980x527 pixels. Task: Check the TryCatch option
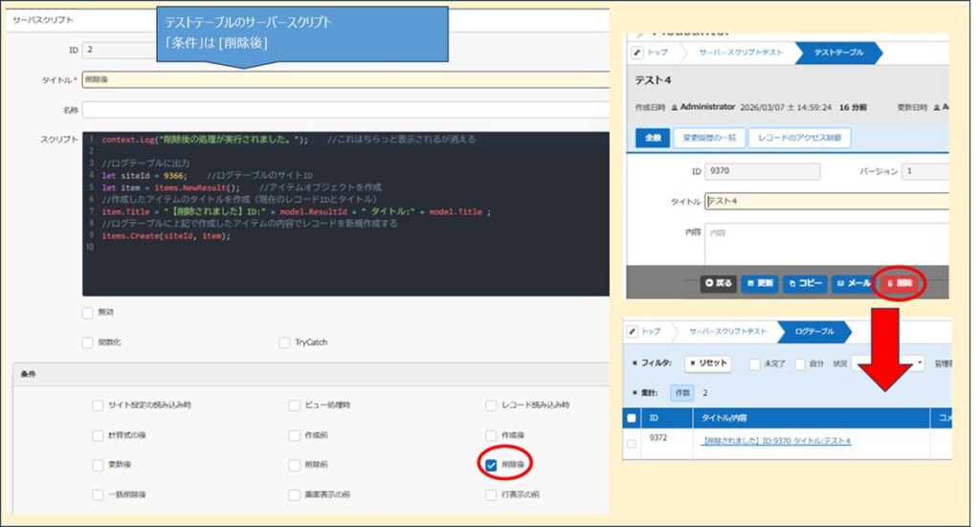click(285, 342)
